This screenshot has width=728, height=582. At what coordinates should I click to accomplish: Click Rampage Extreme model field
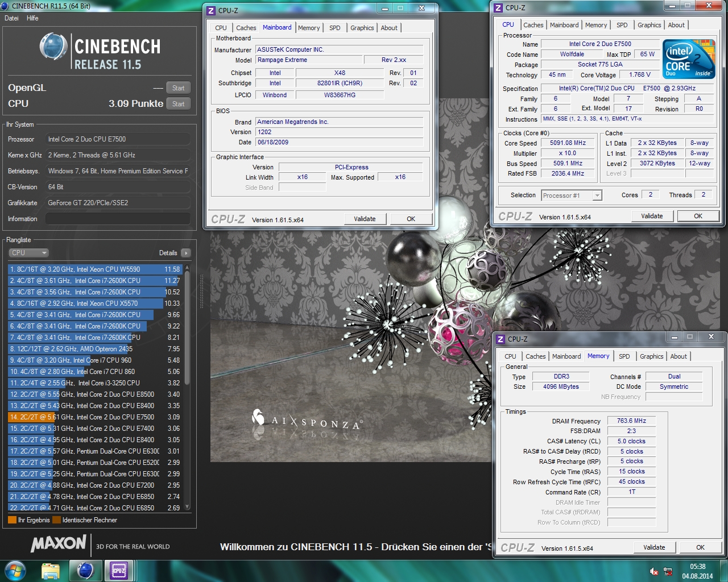pyautogui.click(x=309, y=60)
